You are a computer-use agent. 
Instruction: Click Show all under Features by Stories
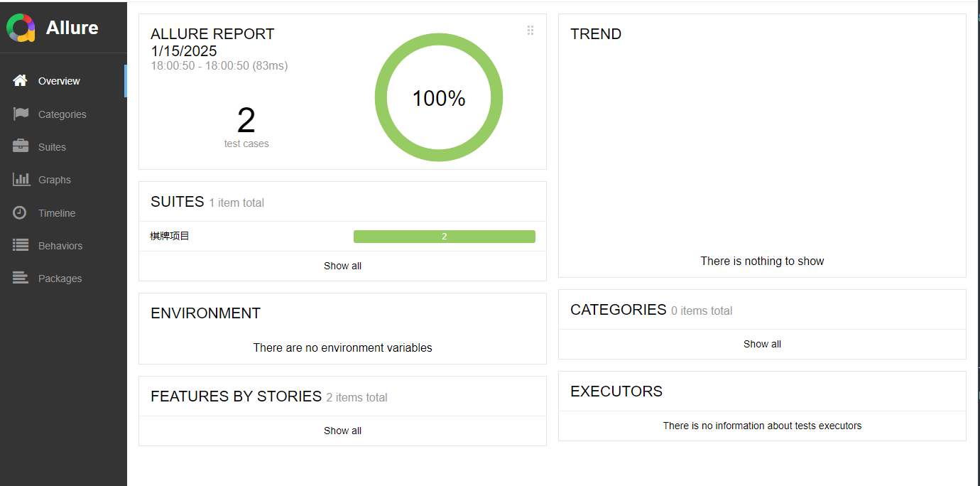[x=342, y=431]
